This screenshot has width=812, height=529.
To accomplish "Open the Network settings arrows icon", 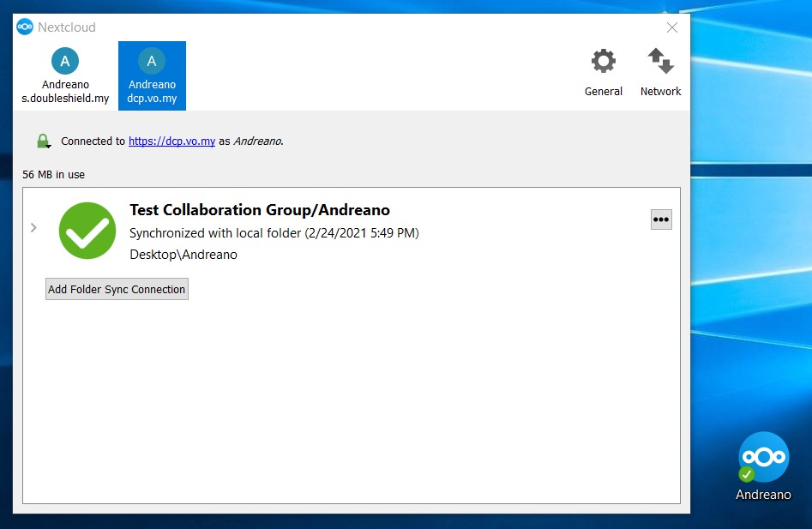I will (660, 62).
